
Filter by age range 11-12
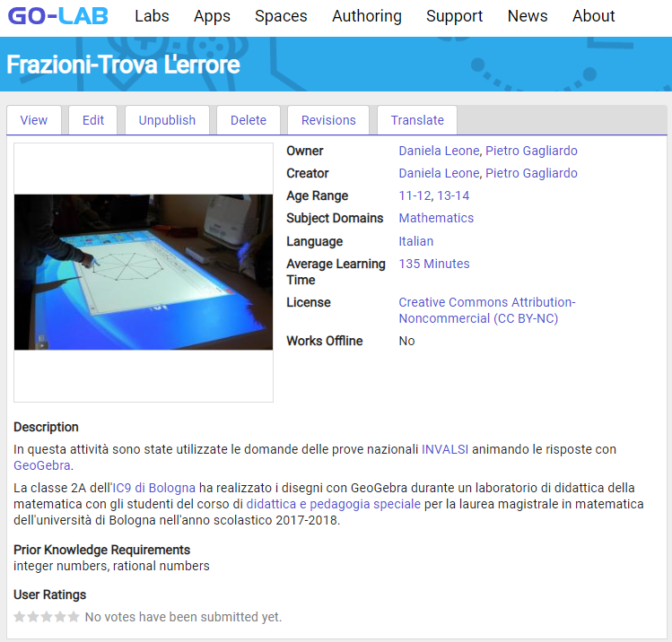(x=415, y=195)
